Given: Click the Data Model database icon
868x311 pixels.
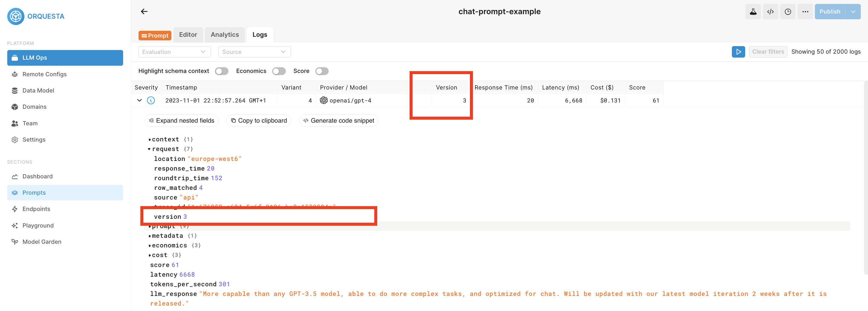Looking at the screenshot, I should coord(14,90).
